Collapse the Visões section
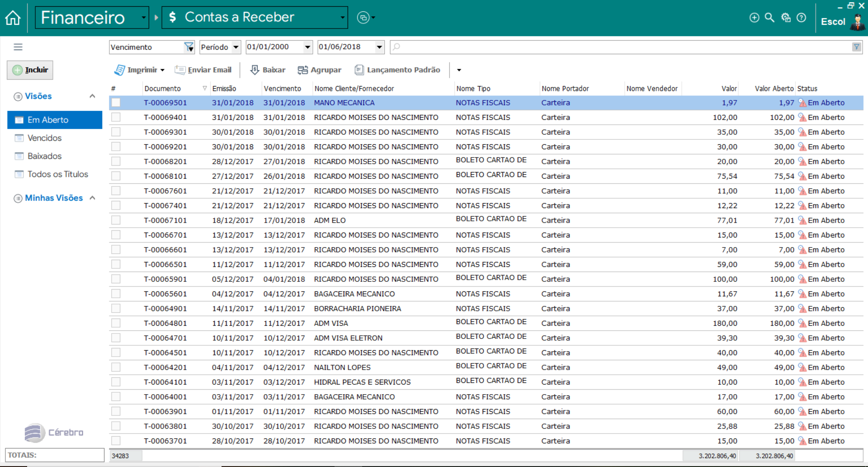This screenshot has height=467, width=868. [92, 96]
